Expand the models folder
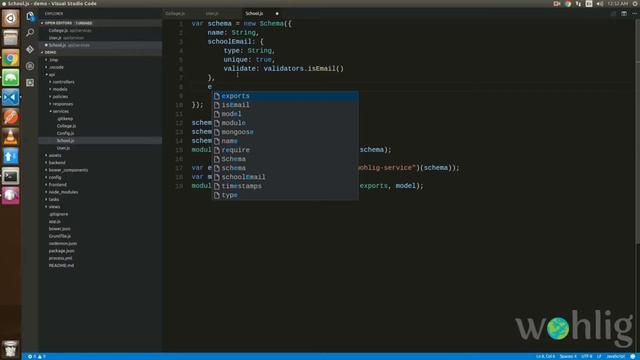The height and width of the screenshot is (360, 640). (x=100, y=89)
